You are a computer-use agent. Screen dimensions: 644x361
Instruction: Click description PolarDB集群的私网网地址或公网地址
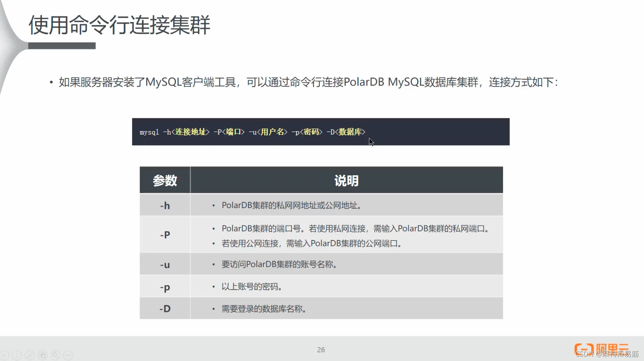[x=292, y=205]
